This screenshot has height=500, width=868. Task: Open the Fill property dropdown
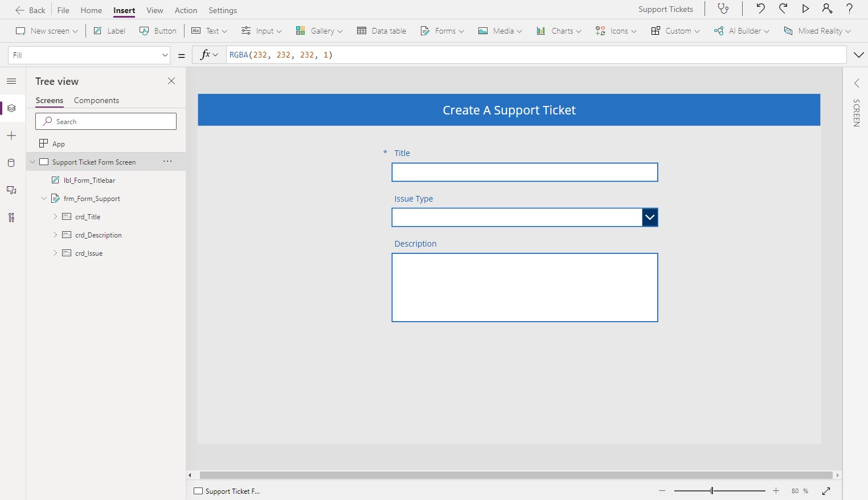tap(165, 55)
